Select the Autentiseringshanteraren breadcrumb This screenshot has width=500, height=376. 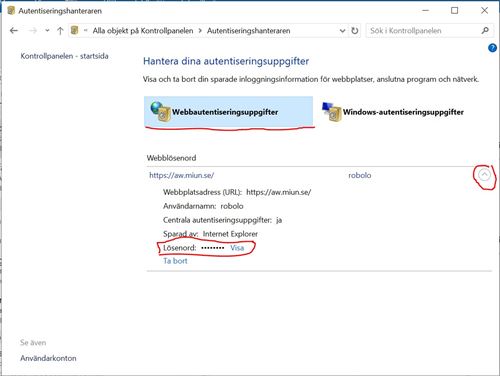[248, 31]
